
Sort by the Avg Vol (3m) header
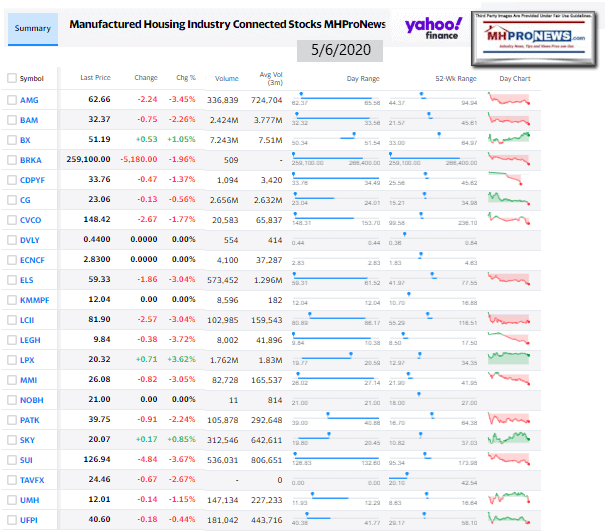(x=267, y=77)
